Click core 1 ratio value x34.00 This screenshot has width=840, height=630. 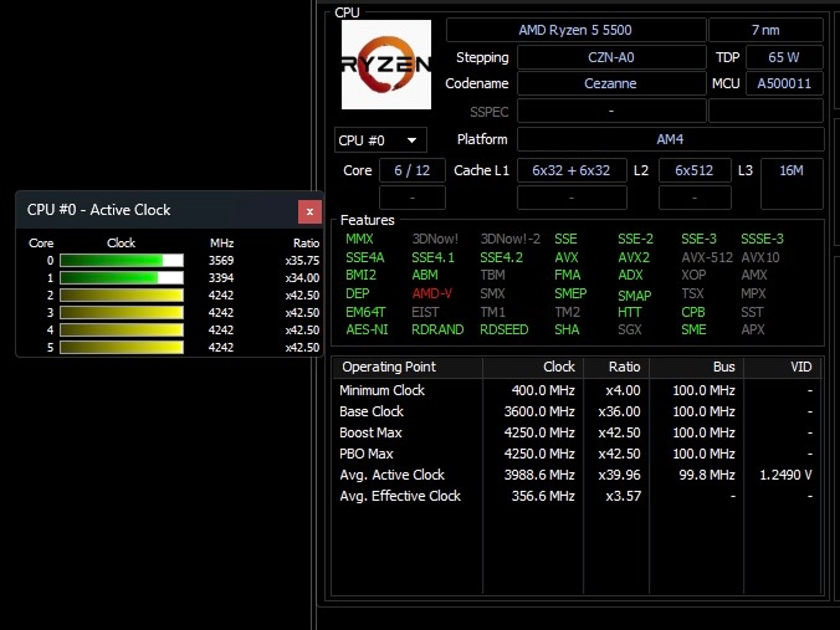click(302, 278)
